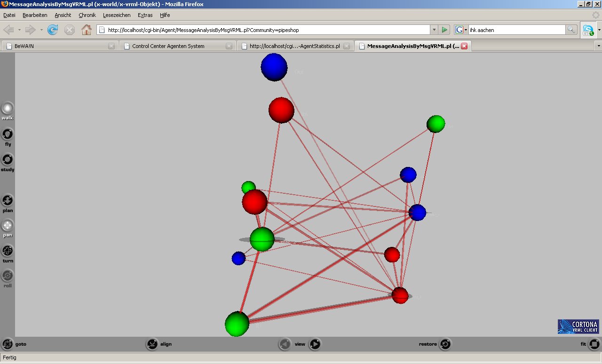Click the goto button in Cortona bar
This screenshot has width=602, height=364.
point(8,344)
